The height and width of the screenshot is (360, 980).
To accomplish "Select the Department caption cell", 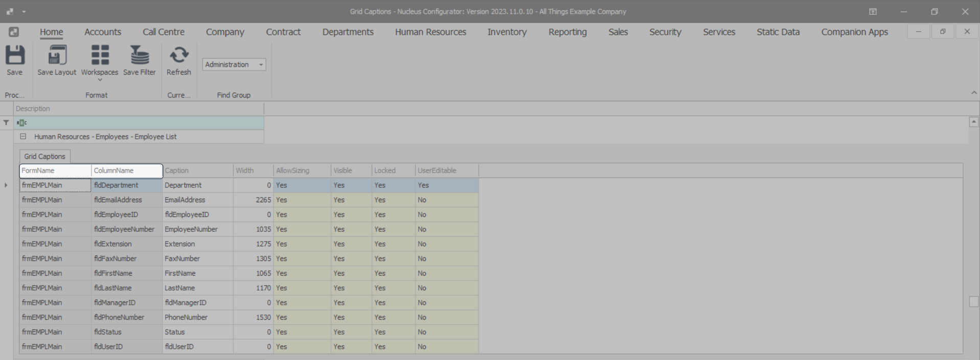I will tap(198, 185).
